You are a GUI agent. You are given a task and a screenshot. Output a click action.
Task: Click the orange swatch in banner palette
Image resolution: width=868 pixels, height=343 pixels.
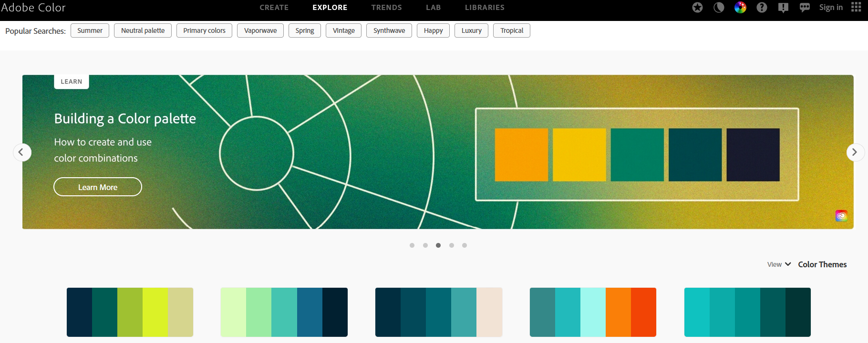pos(521,155)
